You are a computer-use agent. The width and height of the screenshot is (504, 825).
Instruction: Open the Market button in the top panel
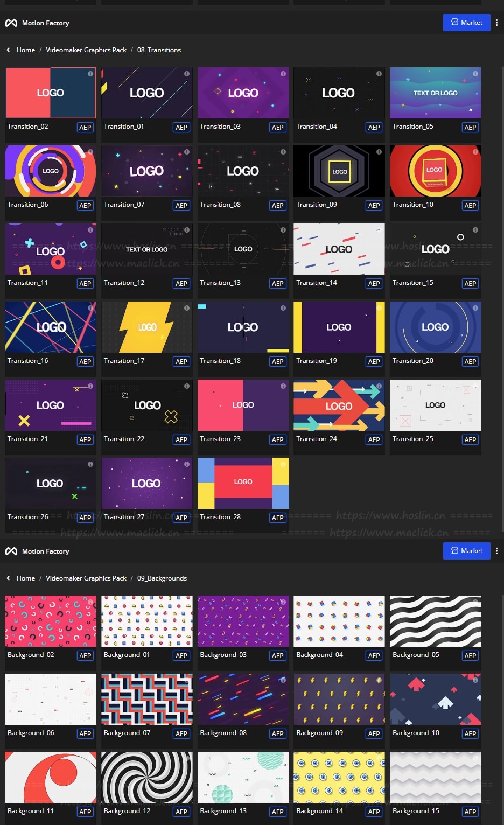[x=466, y=23]
